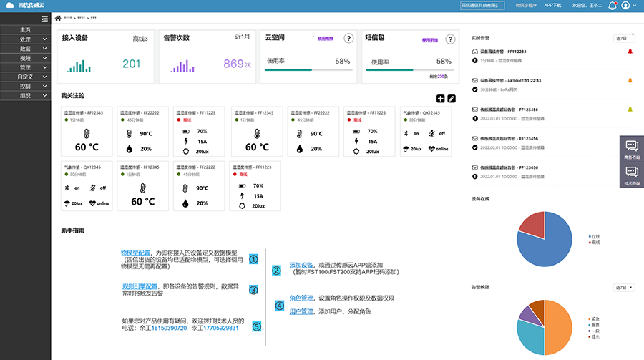Image resolution: width=644 pixels, height=360 pixels.
Task: Click the user avatar icon in header
Action: click(x=625, y=6)
